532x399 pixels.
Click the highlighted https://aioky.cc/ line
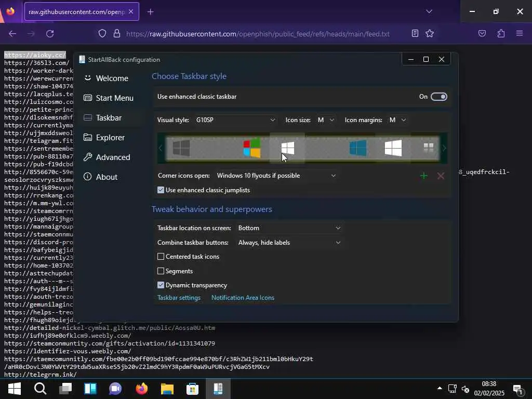(x=35, y=55)
